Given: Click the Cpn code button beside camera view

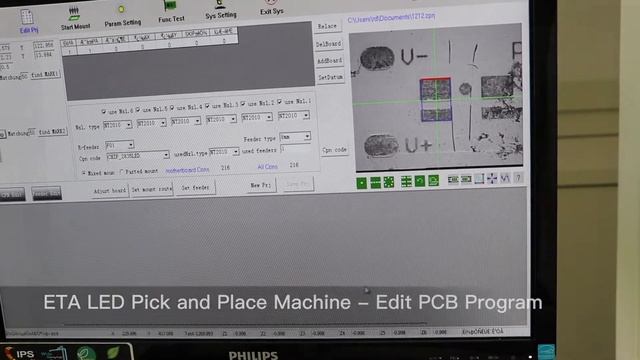Looking at the screenshot, I should coord(334,150).
